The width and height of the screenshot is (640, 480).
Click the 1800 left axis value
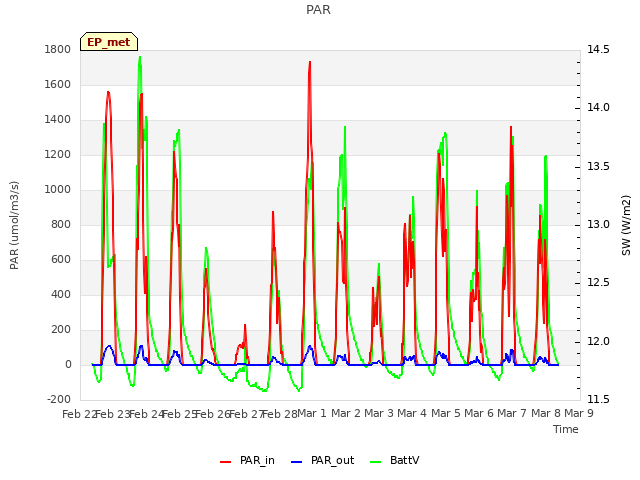(58, 50)
